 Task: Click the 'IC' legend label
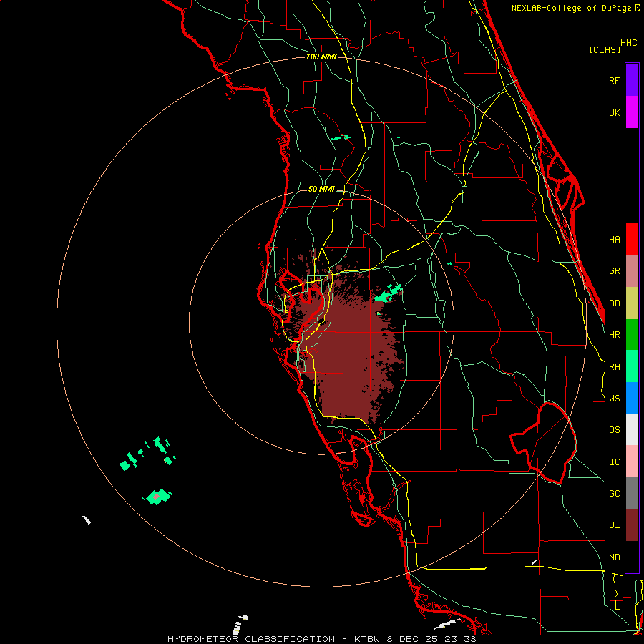(614, 462)
